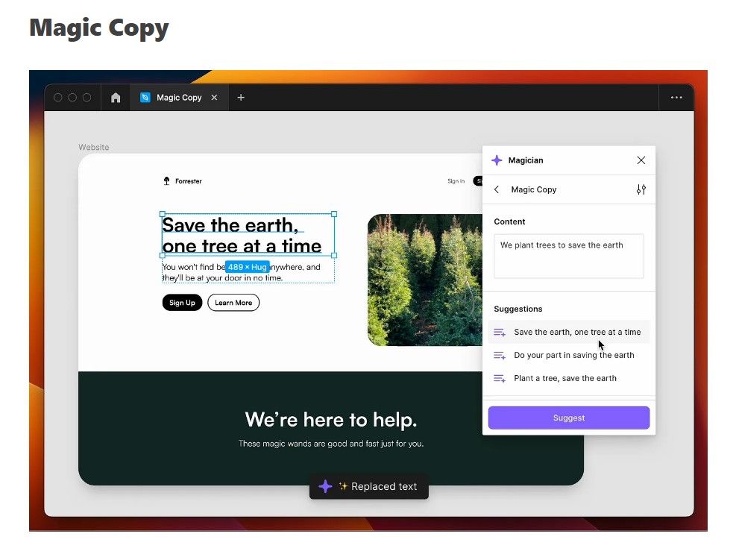The image size is (736, 560).
Task: Open a new tab with the plus button
Action: coord(240,97)
